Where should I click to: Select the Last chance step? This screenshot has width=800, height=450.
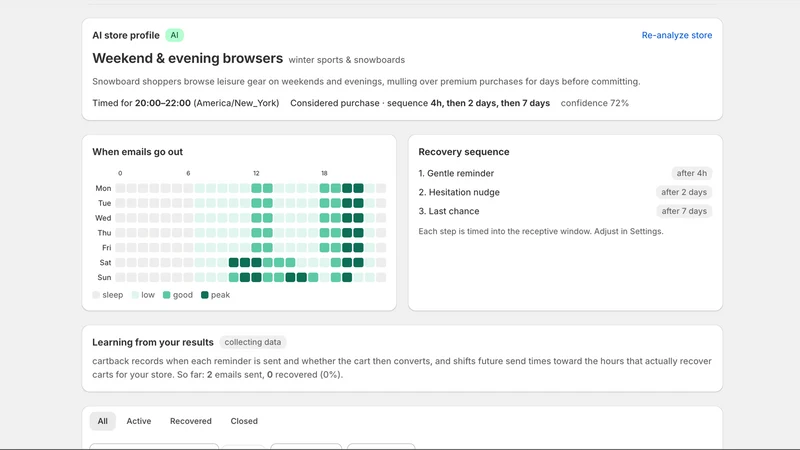point(449,211)
